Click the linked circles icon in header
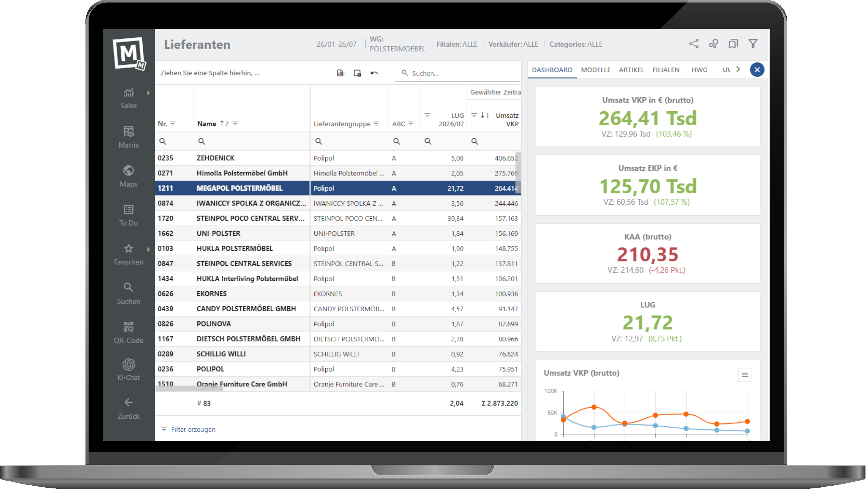Viewport: 868px width, 489px height. [713, 44]
